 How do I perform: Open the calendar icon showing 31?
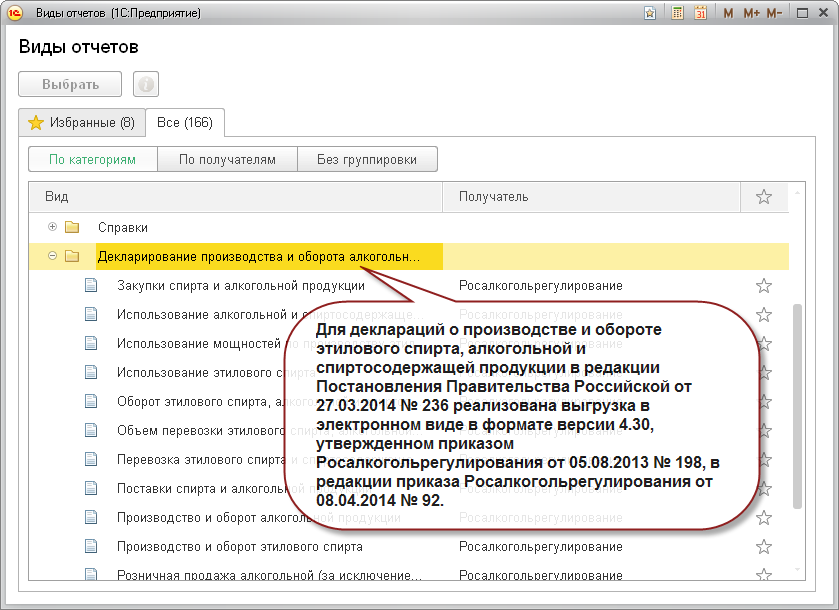point(700,13)
